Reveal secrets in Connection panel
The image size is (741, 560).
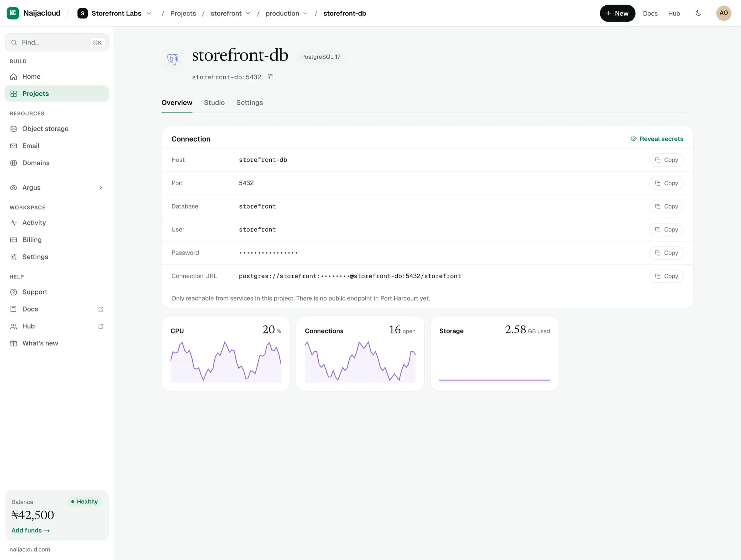(657, 139)
